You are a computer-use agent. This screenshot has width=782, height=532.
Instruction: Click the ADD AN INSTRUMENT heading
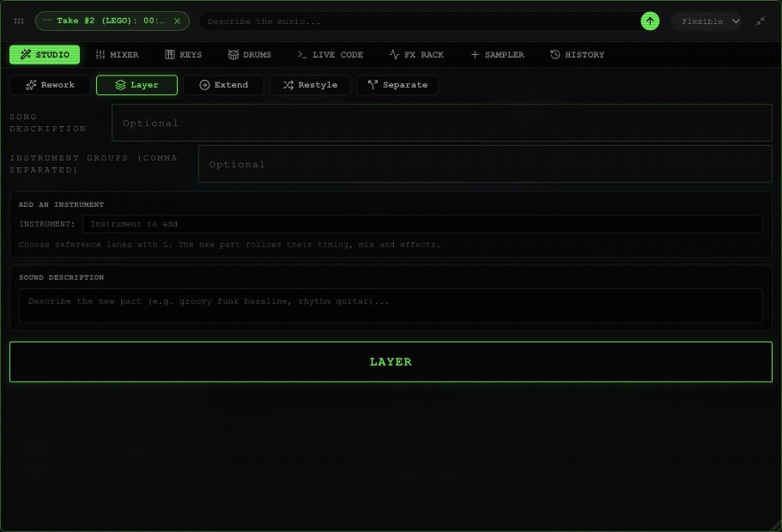click(x=61, y=204)
